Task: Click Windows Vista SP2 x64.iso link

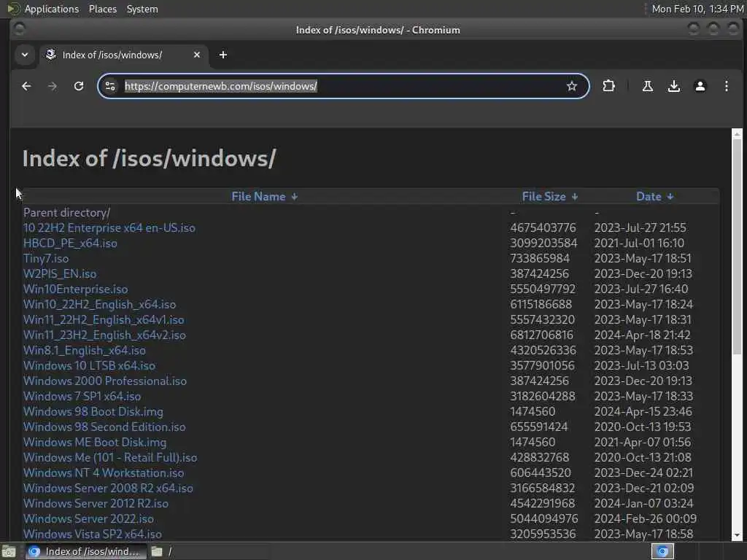Action: [x=93, y=534]
